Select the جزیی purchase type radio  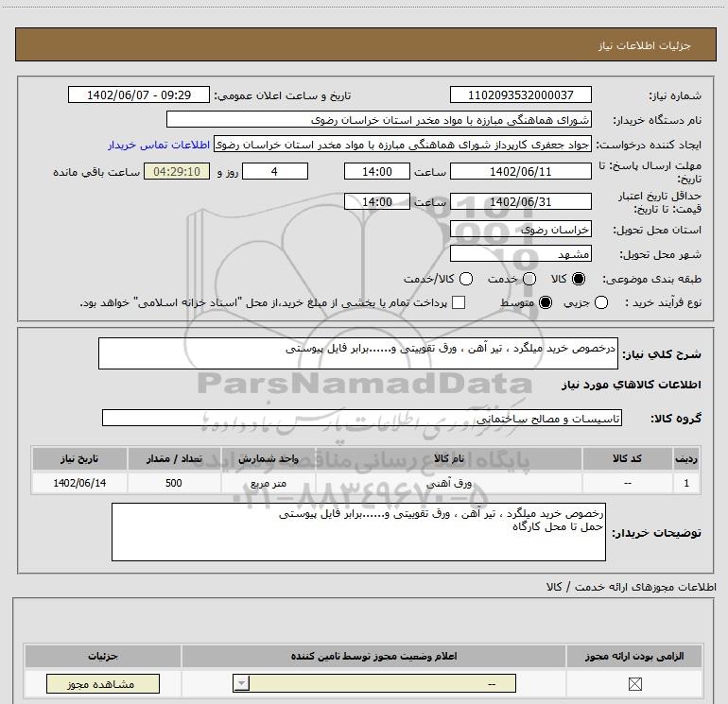point(601,302)
